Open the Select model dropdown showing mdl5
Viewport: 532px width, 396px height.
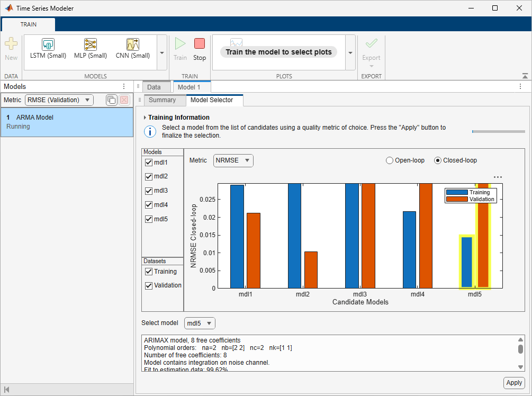pos(199,323)
